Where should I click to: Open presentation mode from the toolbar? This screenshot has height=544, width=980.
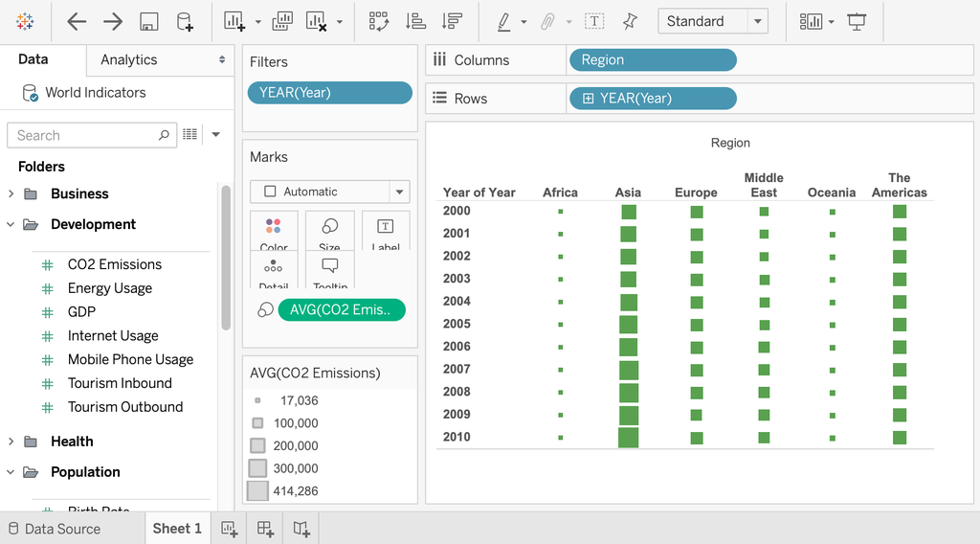(857, 21)
